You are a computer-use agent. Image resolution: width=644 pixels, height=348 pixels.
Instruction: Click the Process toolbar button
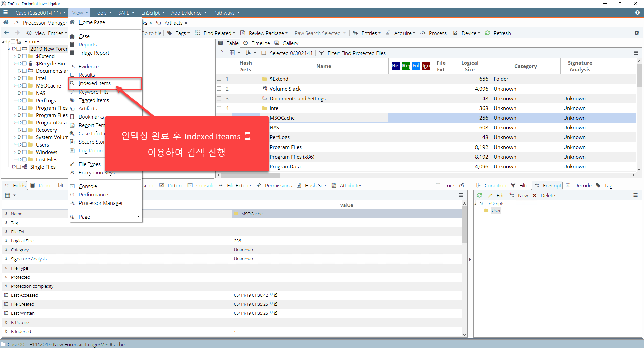(434, 33)
